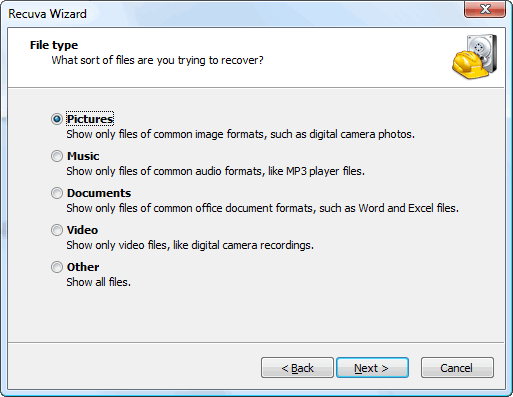Go to the Next wizard step

coord(372,368)
